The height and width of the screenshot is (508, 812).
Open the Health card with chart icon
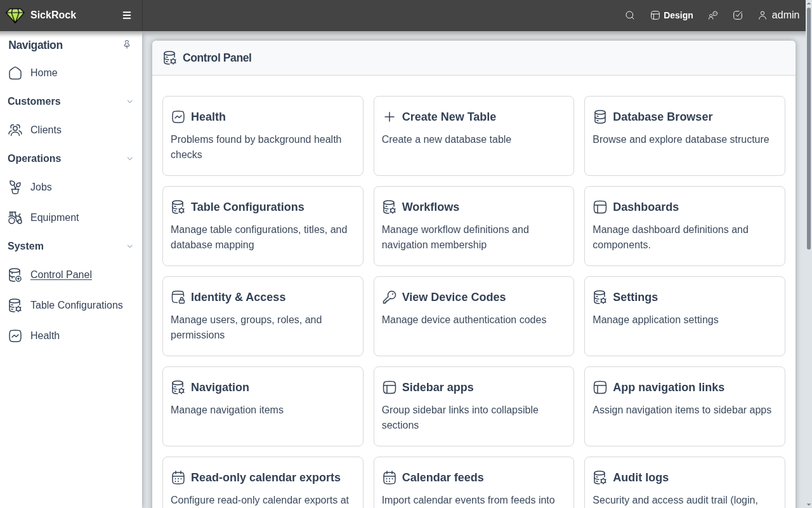coord(263,136)
